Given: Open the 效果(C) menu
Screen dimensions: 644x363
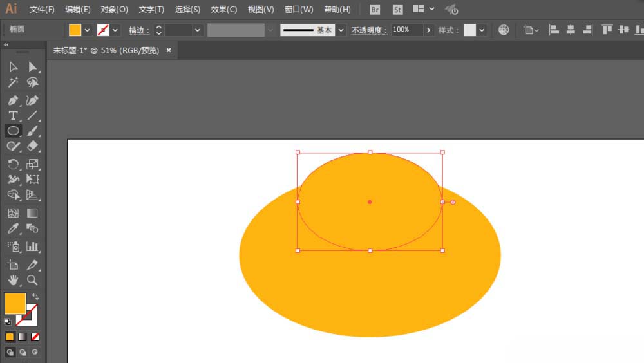Looking at the screenshot, I should [x=224, y=9].
